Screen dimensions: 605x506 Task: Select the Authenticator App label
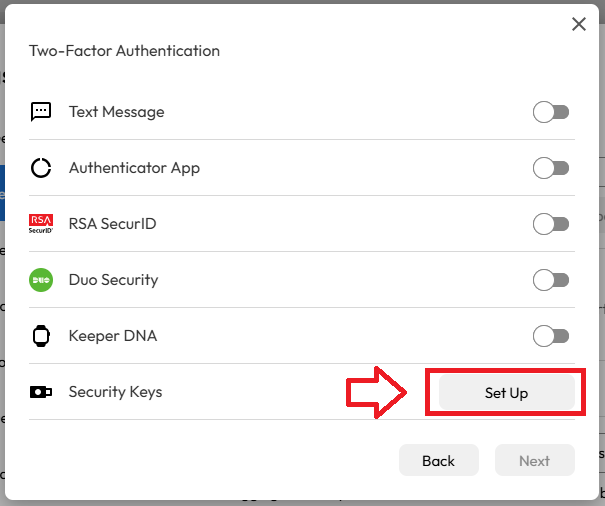pyautogui.click(x=134, y=168)
